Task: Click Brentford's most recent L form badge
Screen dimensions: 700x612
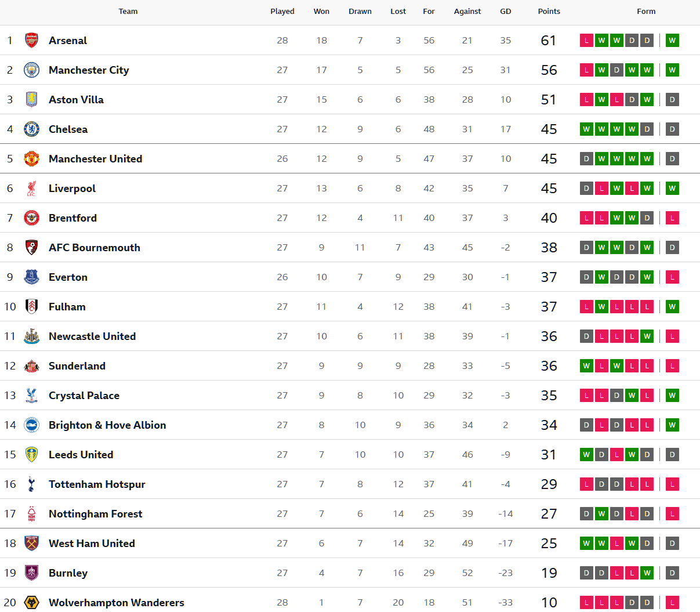Action: (x=672, y=218)
